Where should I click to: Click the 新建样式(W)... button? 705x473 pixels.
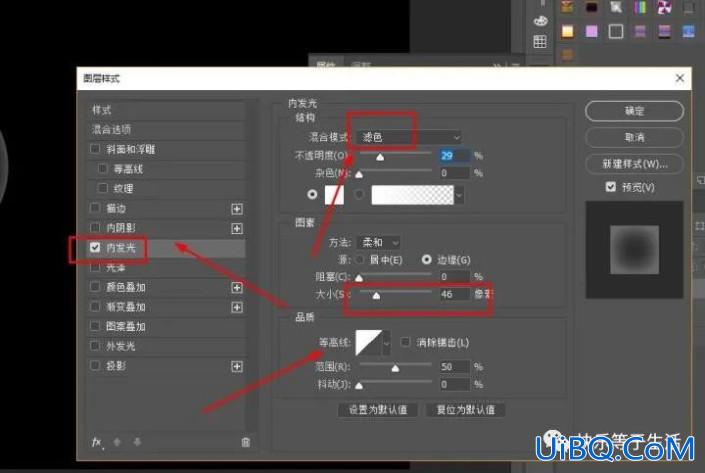click(x=634, y=164)
